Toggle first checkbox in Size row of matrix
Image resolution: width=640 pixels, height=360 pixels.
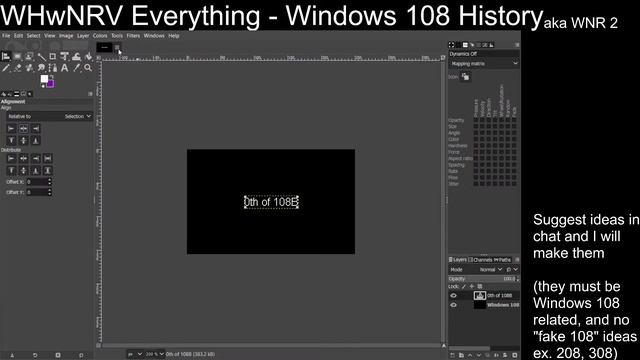point(476,127)
